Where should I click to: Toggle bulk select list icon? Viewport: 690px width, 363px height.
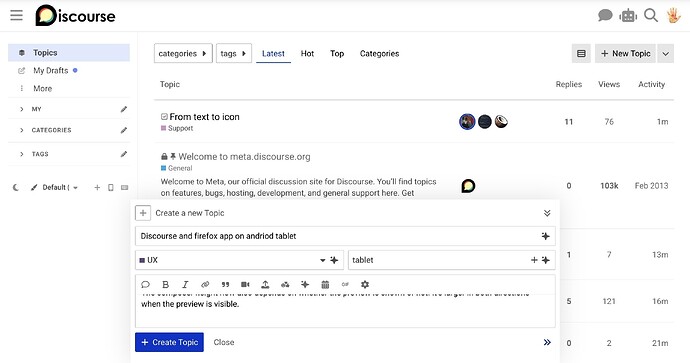(x=581, y=54)
